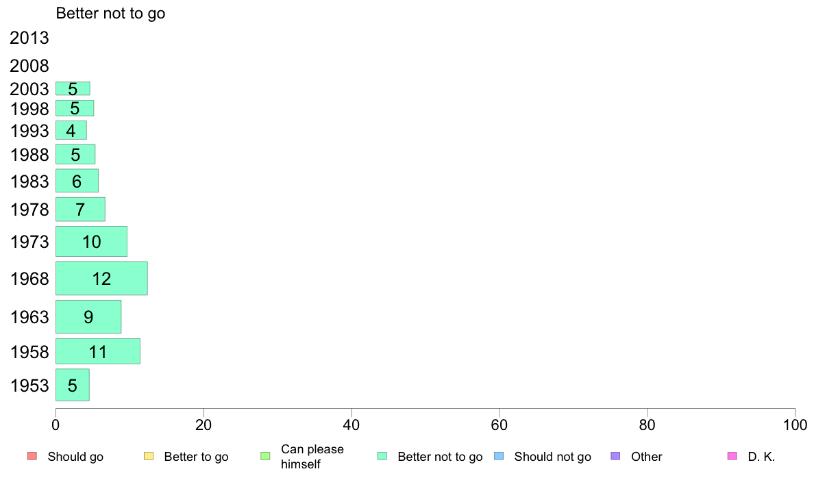
Task: Select the purple Other legend swatch
Action: click(616, 456)
